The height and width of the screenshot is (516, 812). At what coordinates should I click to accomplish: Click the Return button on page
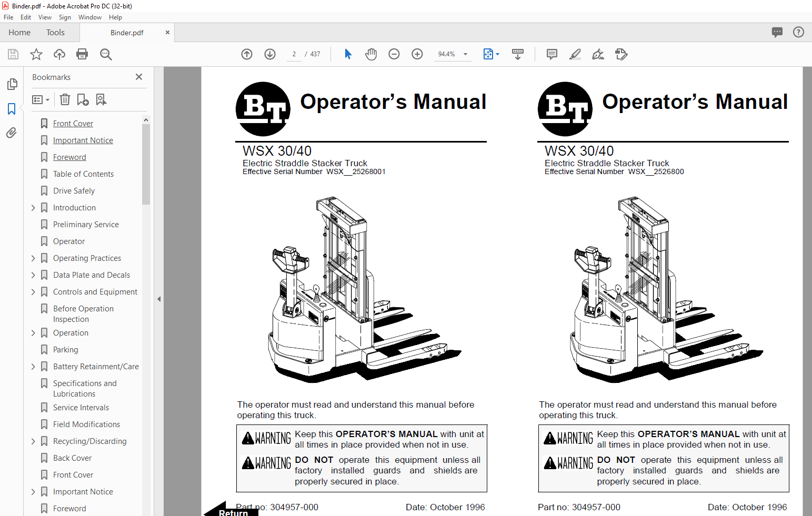(232, 510)
